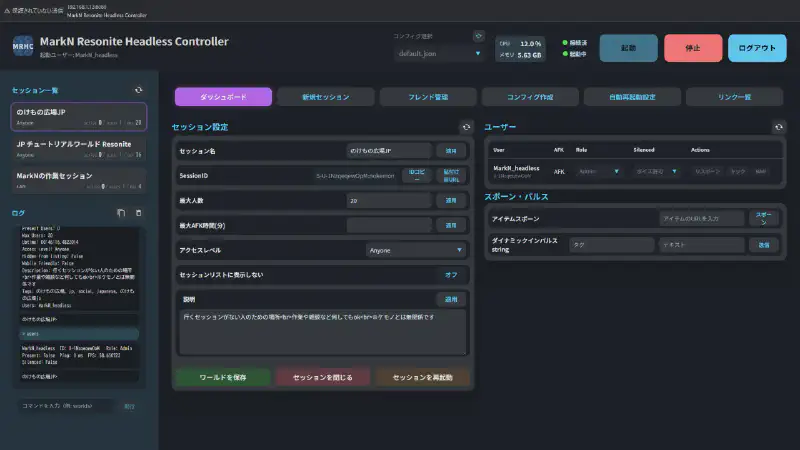The width and height of the screenshot is (800, 450).
Task: Toggle セッションリストに表示しない off switch
Action: 451,274
